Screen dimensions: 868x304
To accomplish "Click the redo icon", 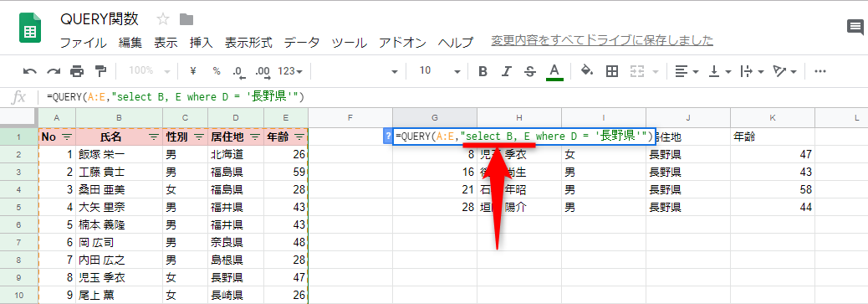I will click(54, 71).
